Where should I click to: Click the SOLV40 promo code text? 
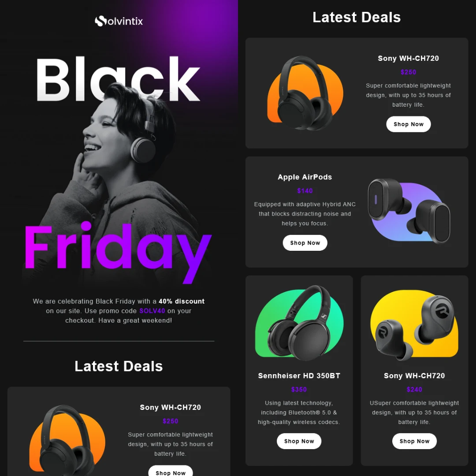[152, 311]
